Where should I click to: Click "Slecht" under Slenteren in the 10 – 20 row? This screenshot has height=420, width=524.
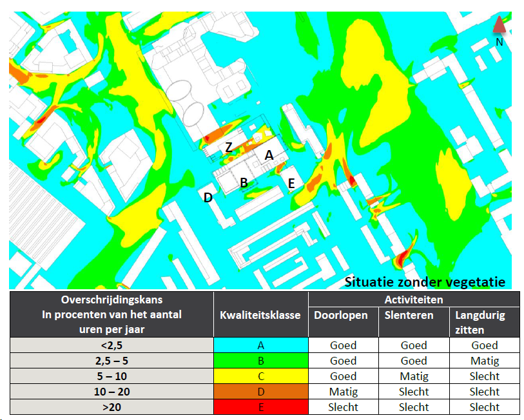tap(414, 392)
